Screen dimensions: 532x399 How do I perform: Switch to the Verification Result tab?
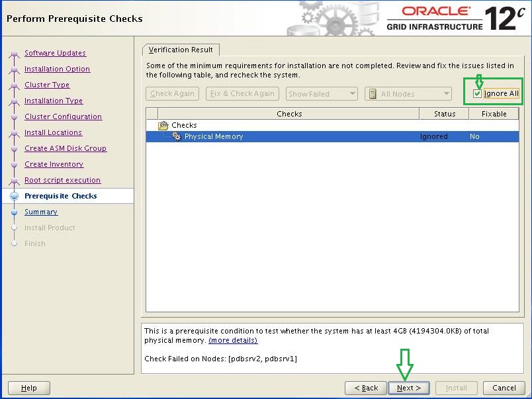(181, 50)
